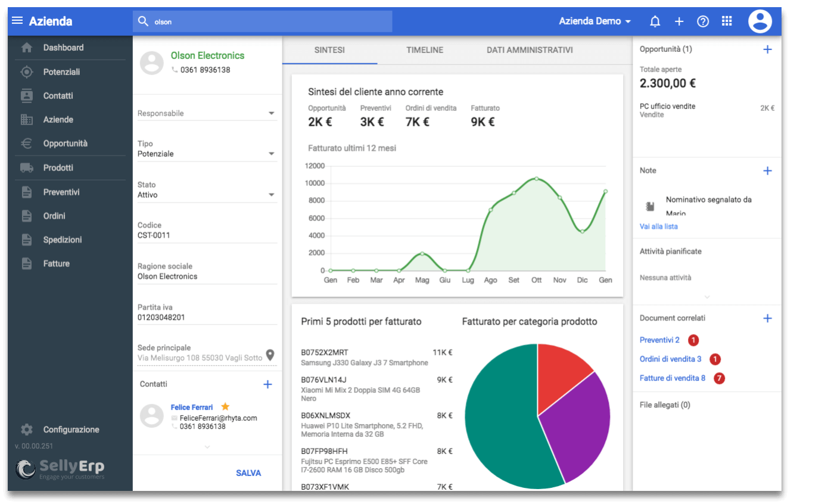Click the note icon beside Nominativo segnalato
Screen dimensions: 828x504
pyautogui.click(x=650, y=207)
